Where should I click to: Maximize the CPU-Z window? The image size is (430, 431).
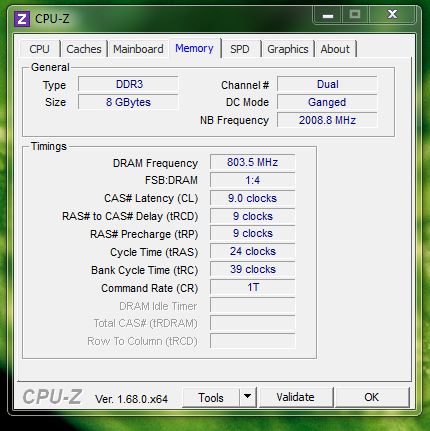click(355, 15)
